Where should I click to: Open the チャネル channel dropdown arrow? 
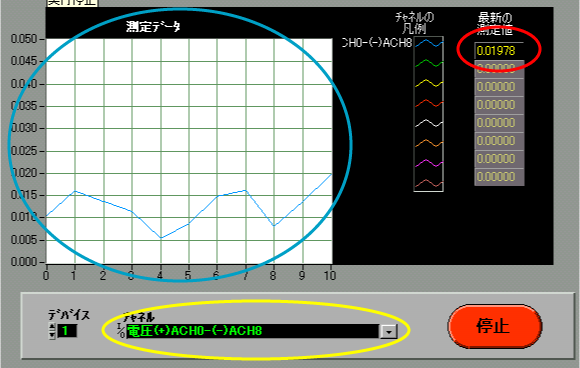tap(388, 331)
